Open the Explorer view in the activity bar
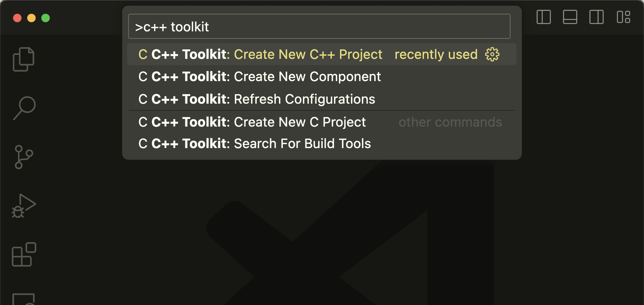 tap(23, 59)
